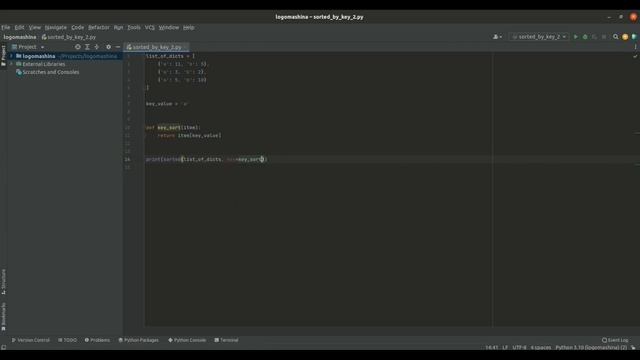Open the Navigate menu
640x360 pixels.
[x=56, y=27]
